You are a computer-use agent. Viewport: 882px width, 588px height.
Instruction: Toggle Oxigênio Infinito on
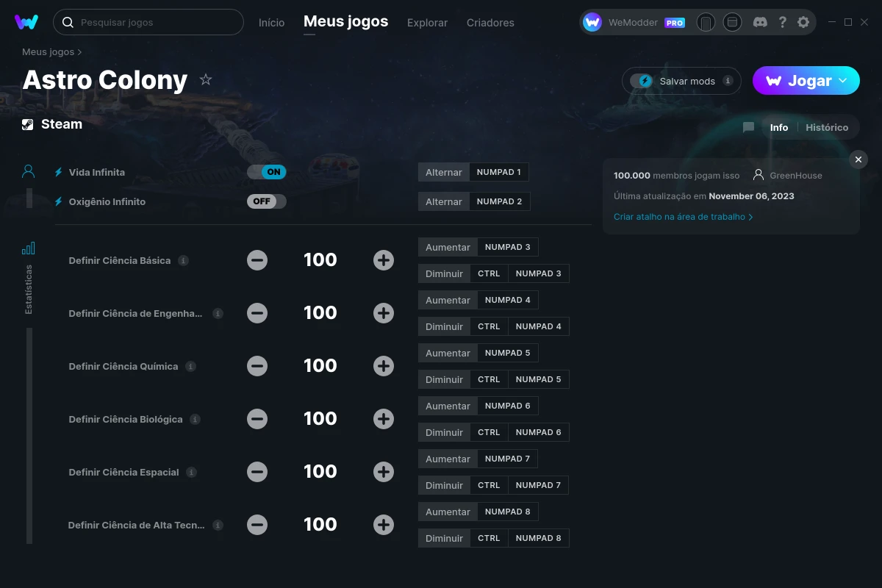pyautogui.click(x=266, y=201)
